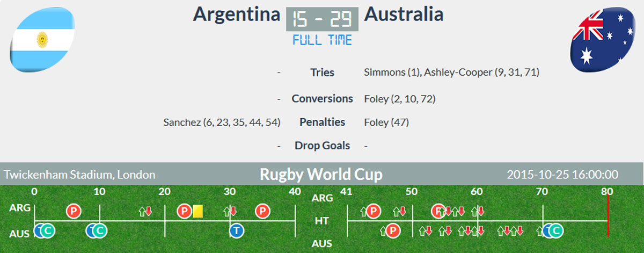This screenshot has width=644, height=253.
Task: Click Argentina's substitution arrows at minute 30
Action: pyautogui.click(x=230, y=211)
